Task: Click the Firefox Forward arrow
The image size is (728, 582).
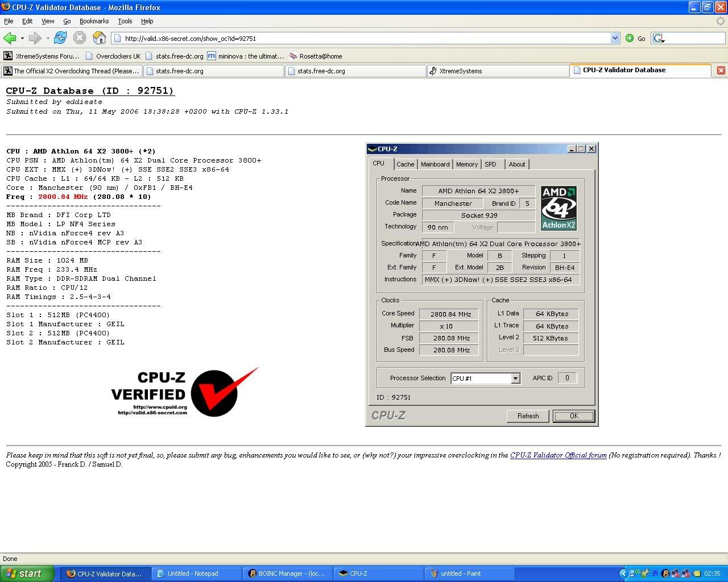Action: click(x=35, y=38)
